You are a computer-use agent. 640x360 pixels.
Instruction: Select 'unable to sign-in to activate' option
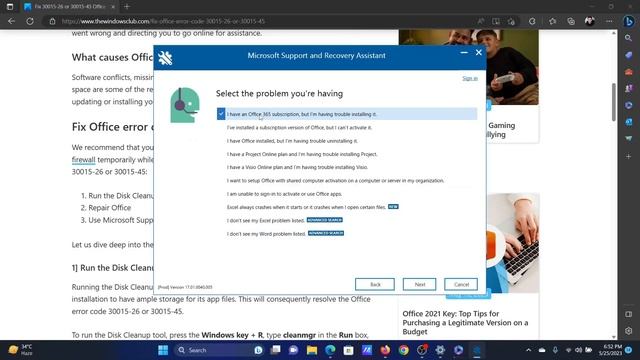click(284, 194)
